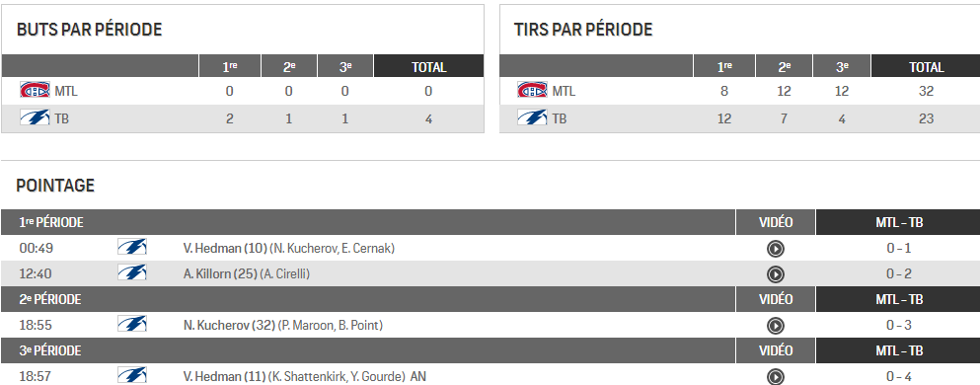Click TOTAL column header in goals table

(428, 67)
